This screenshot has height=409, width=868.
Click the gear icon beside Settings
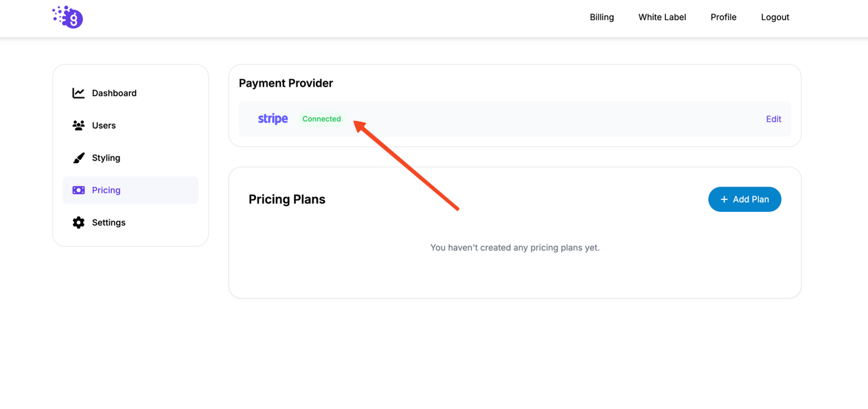78,222
